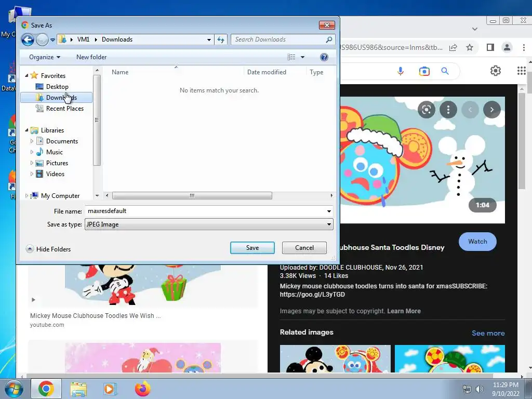Open Windows Explorer from taskbar
532x399 pixels.
click(x=78, y=389)
